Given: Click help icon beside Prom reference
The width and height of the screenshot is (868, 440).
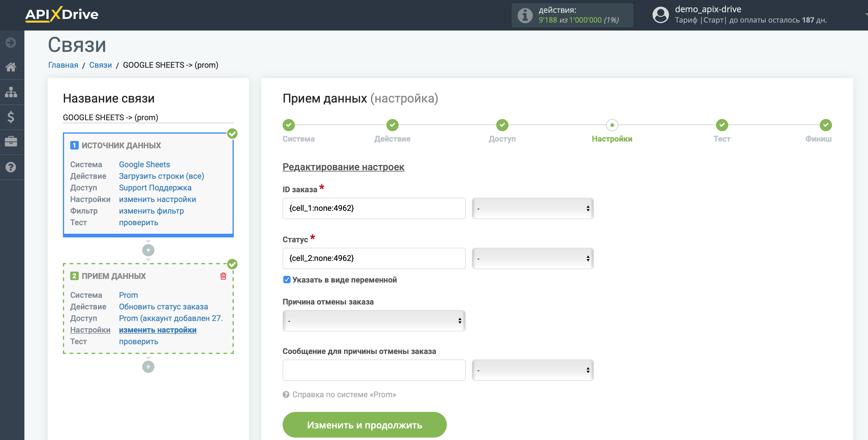Looking at the screenshot, I should pyautogui.click(x=286, y=395).
